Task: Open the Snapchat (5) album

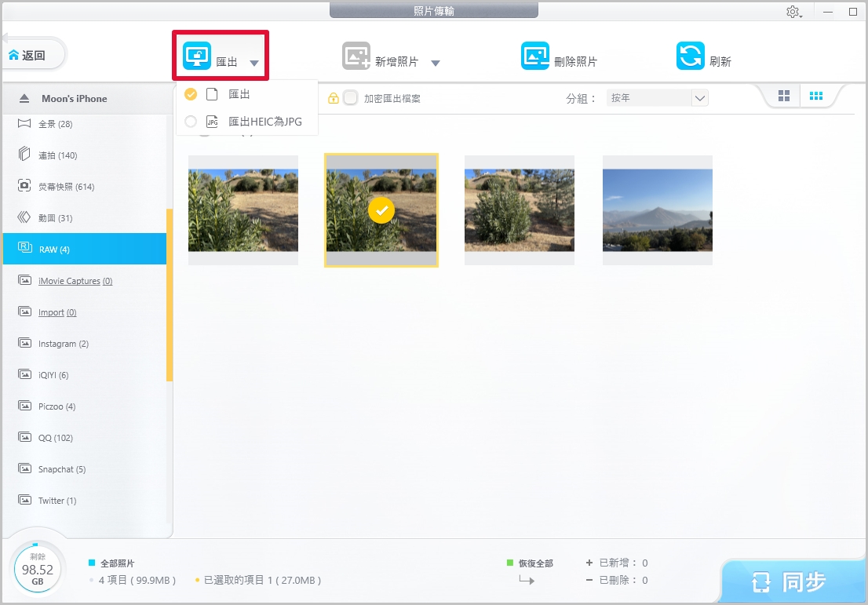Action: point(85,468)
